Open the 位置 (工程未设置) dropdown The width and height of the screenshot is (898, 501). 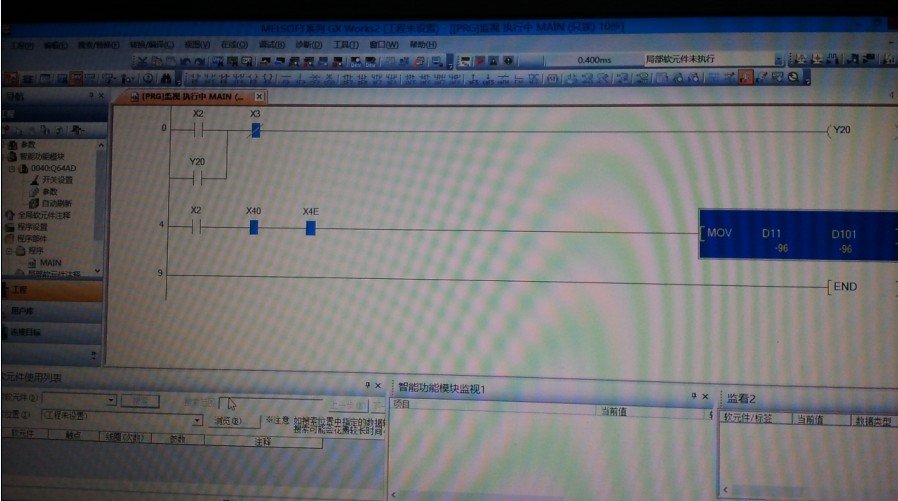(197, 421)
